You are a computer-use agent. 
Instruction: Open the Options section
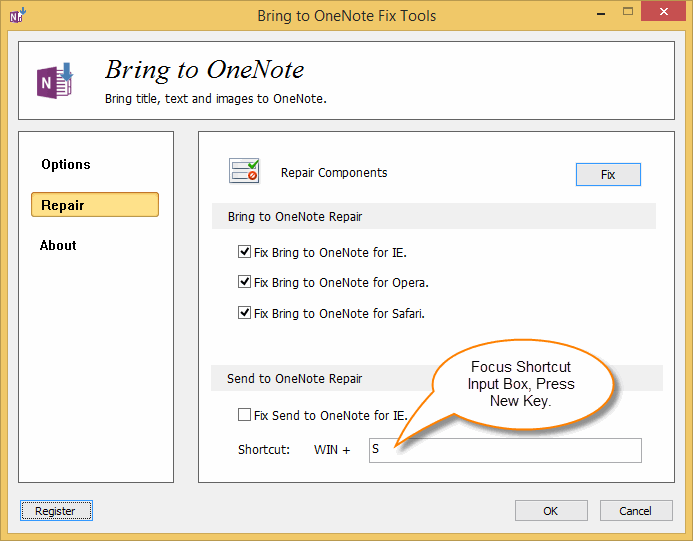[66, 164]
